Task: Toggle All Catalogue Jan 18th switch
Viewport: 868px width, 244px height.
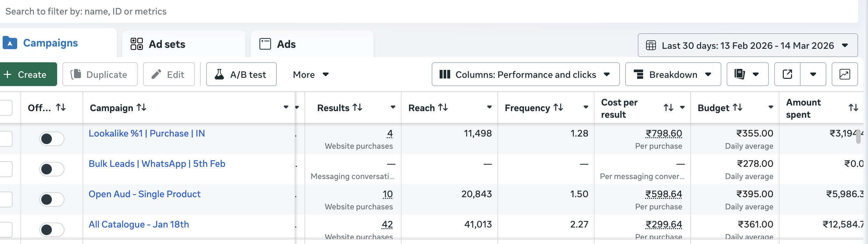Action: pyautogui.click(x=52, y=229)
